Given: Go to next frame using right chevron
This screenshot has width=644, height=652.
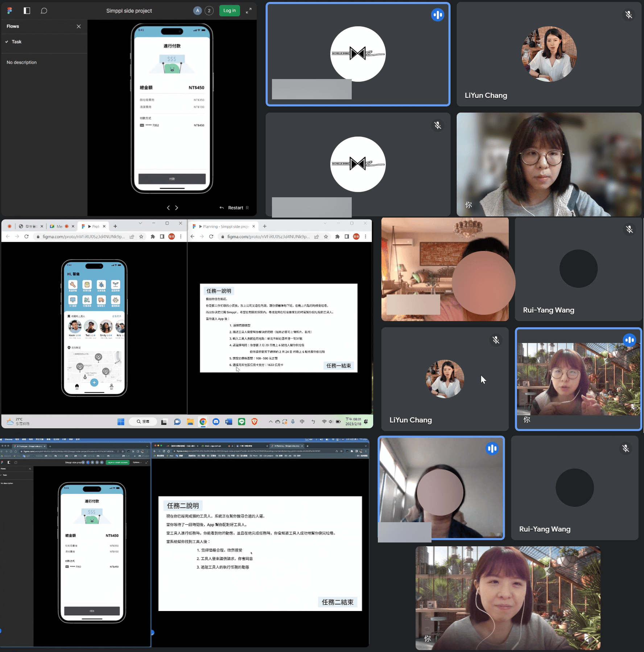Looking at the screenshot, I should [177, 208].
